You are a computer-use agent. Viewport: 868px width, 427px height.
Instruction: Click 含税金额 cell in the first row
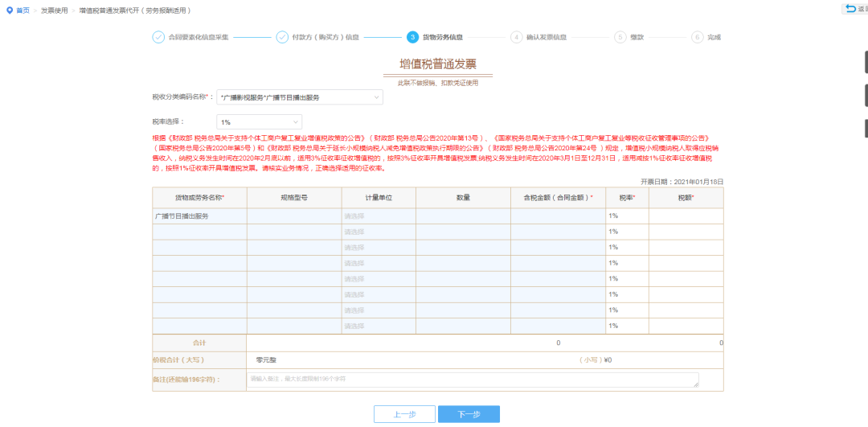coord(558,216)
